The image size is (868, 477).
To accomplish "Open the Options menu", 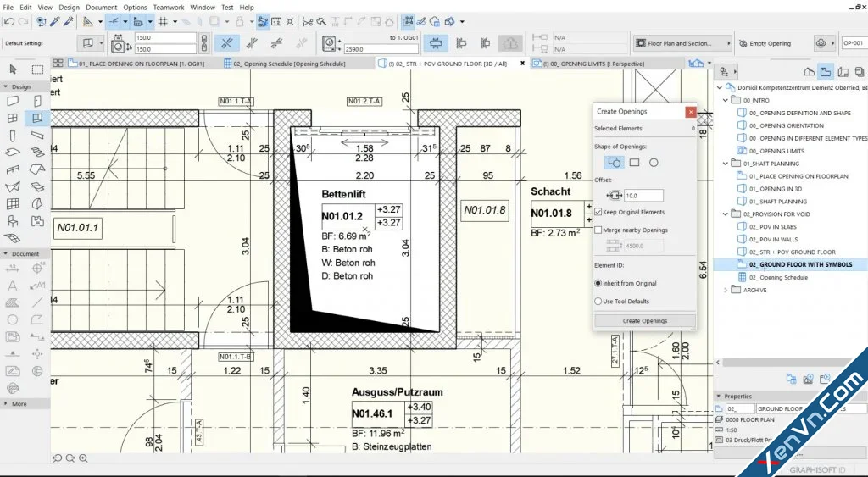I will coord(135,7).
